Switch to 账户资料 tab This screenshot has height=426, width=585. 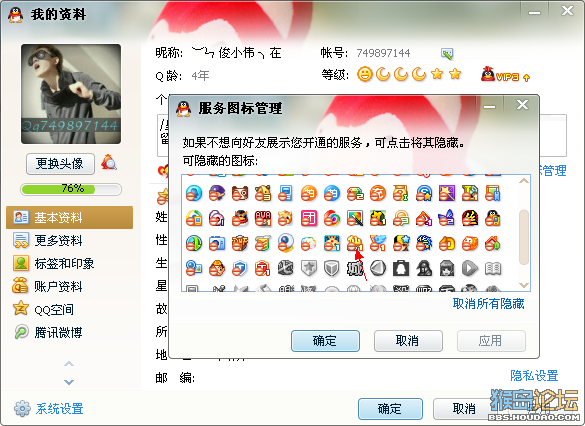(x=69, y=286)
